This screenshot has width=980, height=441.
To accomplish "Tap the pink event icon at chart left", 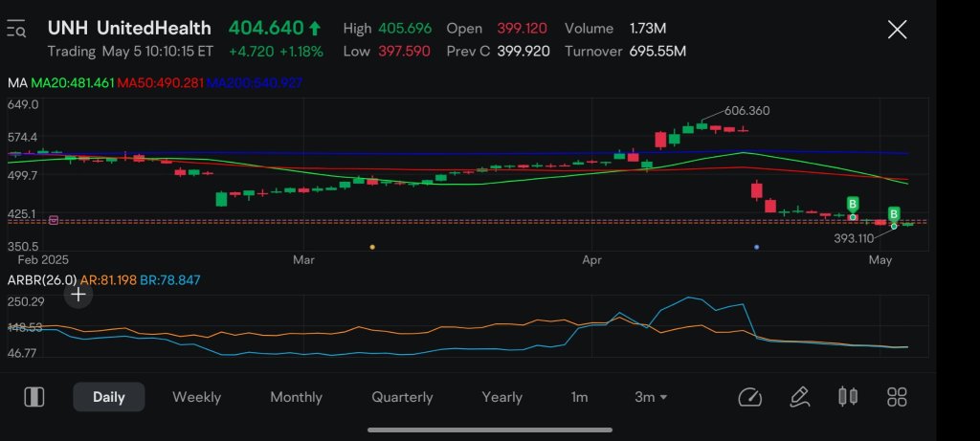I will (x=54, y=220).
